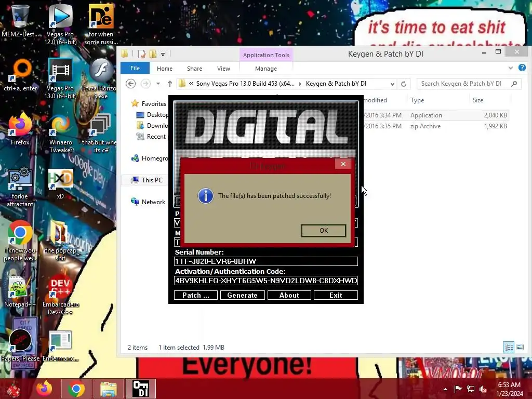This screenshot has height=399, width=532.
Task: Open 'that but when its c#' desktop icon
Action: [x=100, y=133]
